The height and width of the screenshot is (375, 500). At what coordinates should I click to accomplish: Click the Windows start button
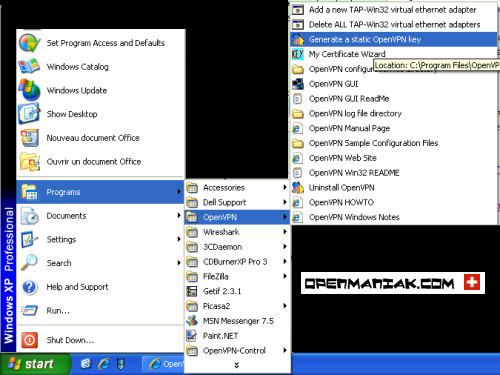click(x=35, y=364)
